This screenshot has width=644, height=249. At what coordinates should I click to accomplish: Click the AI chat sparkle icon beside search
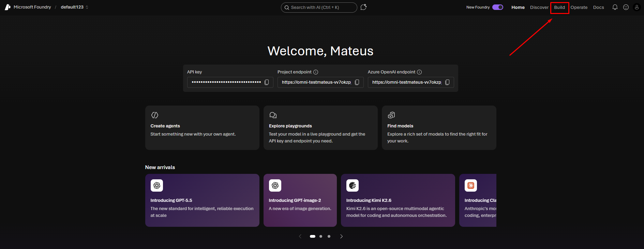pyautogui.click(x=363, y=7)
